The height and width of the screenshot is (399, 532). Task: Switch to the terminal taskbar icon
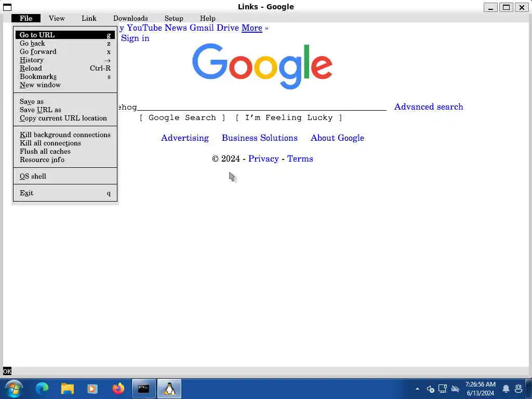point(143,388)
